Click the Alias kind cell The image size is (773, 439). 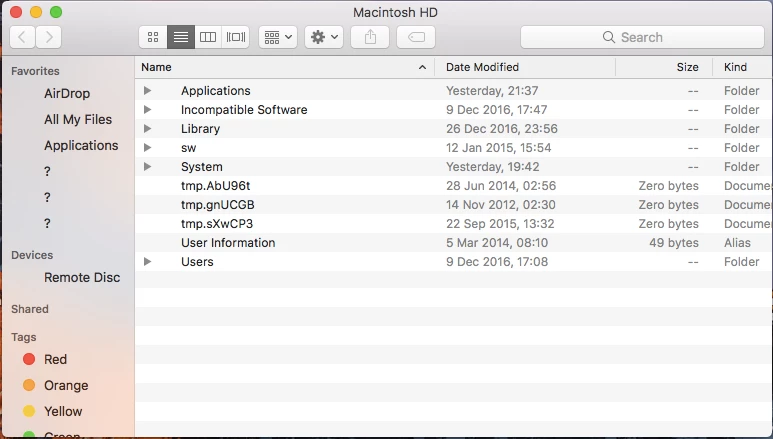click(737, 243)
